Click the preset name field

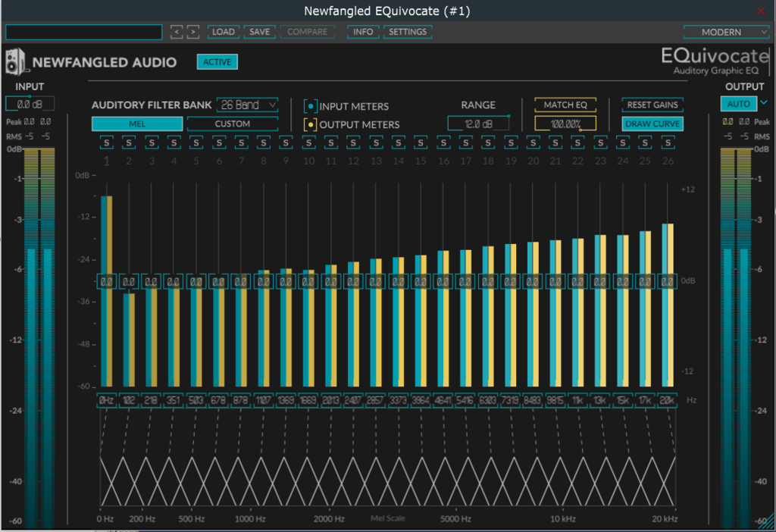click(x=83, y=32)
